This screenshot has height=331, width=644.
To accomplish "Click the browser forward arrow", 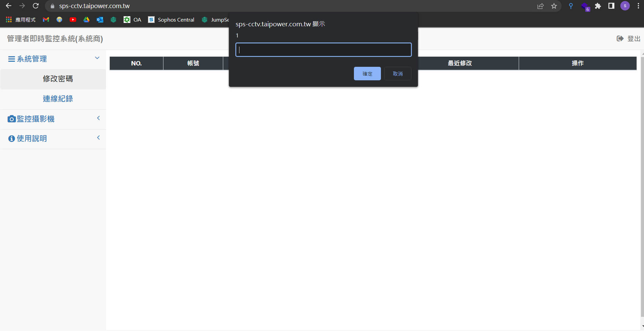I will click(22, 6).
